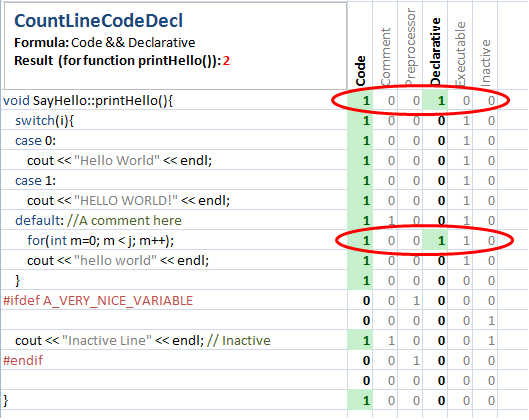
Task: Select the cout "HELLO WORLD!" code line
Action: [x=129, y=201]
